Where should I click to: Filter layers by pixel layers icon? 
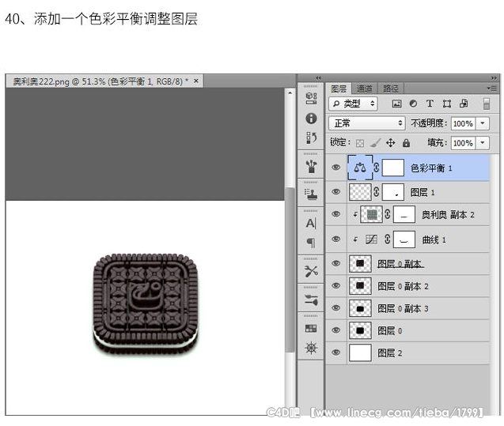click(x=397, y=104)
